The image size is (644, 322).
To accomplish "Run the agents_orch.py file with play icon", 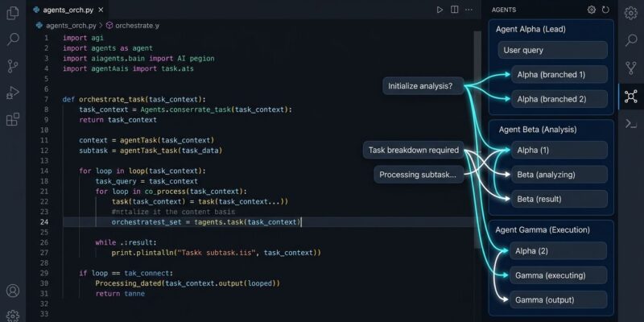I will click(440, 10).
